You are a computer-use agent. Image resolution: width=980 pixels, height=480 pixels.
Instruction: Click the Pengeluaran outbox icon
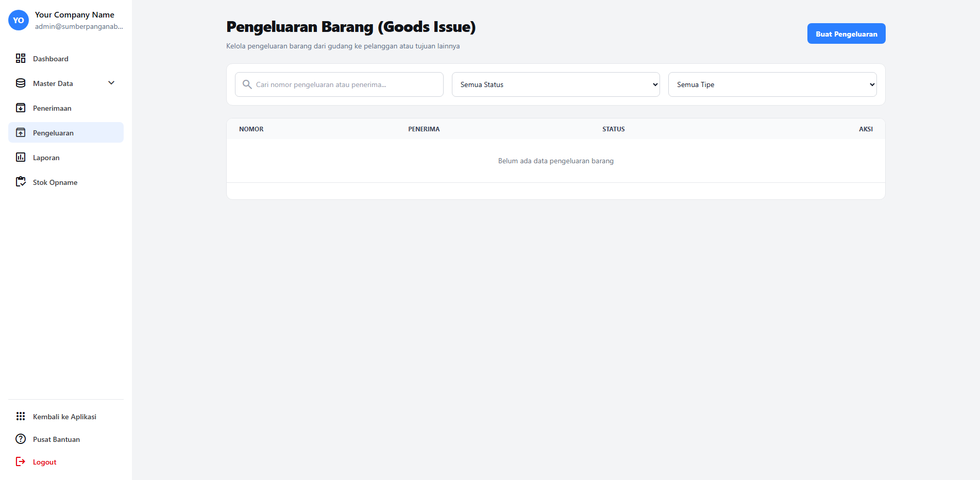[21, 132]
